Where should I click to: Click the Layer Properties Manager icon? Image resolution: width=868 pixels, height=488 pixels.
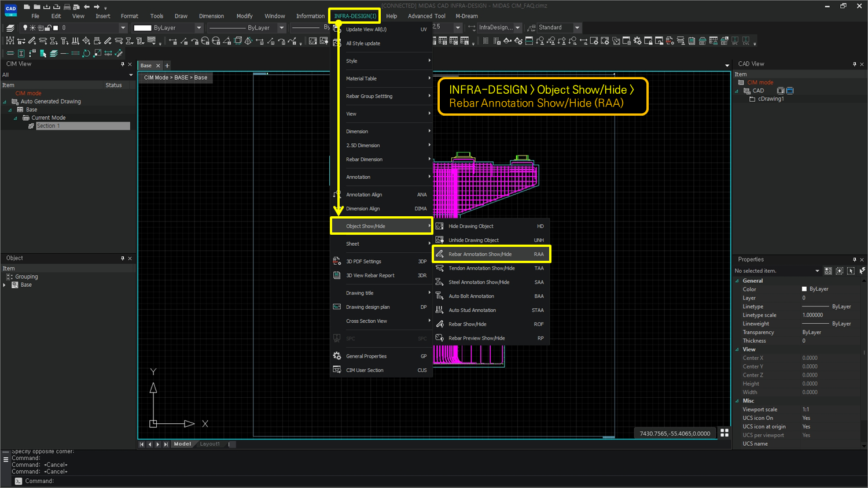[x=10, y=28]
